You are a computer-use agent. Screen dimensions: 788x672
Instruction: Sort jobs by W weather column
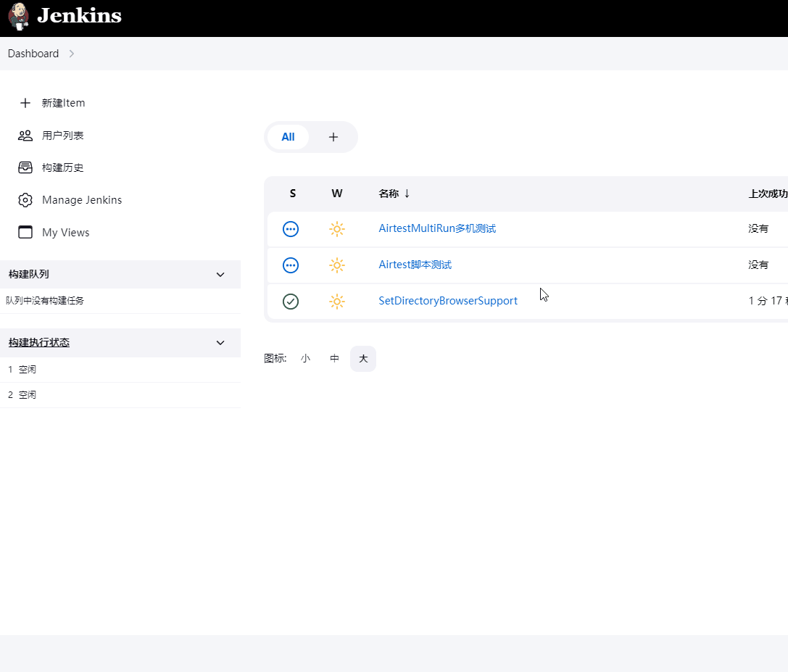(x=337, y=194)
